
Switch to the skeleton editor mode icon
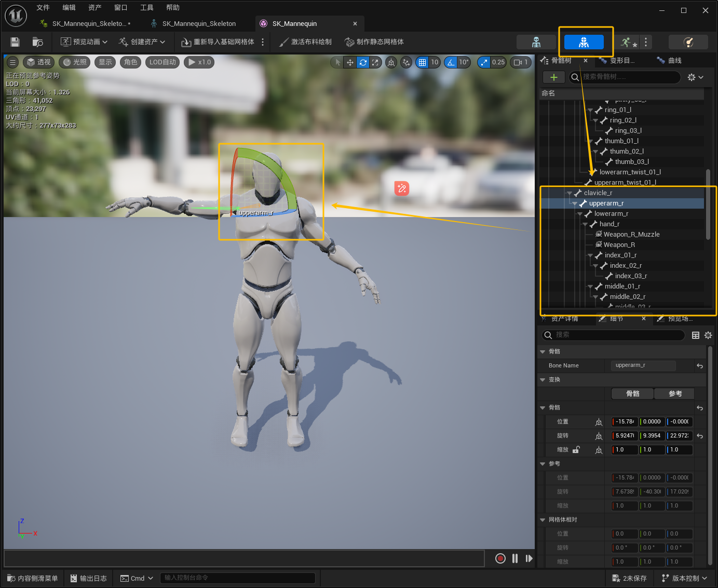[x=536, y=42]
